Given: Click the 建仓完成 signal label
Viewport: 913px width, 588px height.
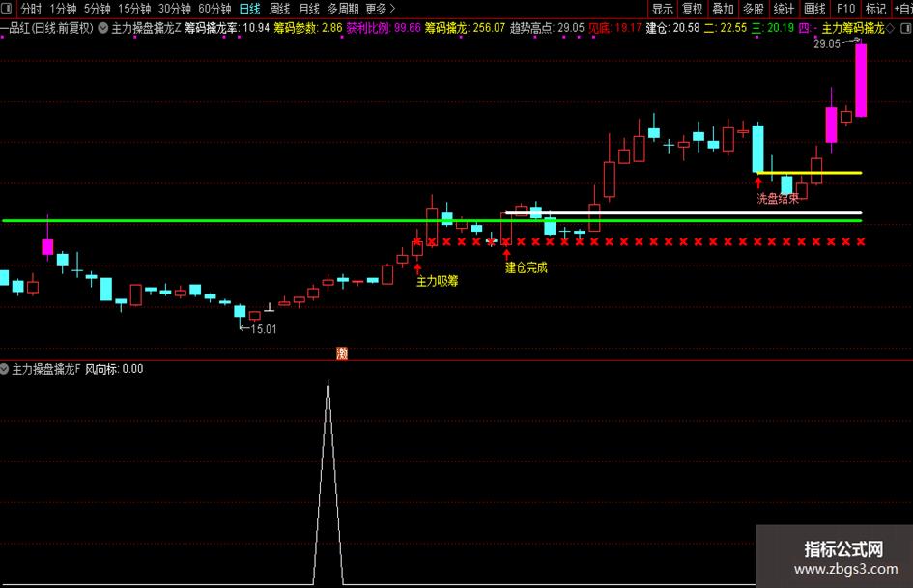Looking at the screenshot, I should click(x=527, y=267).
